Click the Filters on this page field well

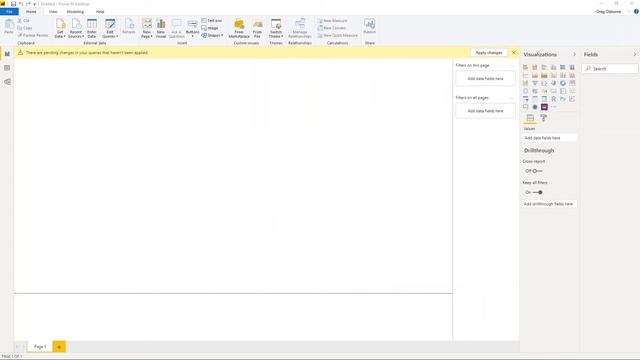(x=485, y=78)
